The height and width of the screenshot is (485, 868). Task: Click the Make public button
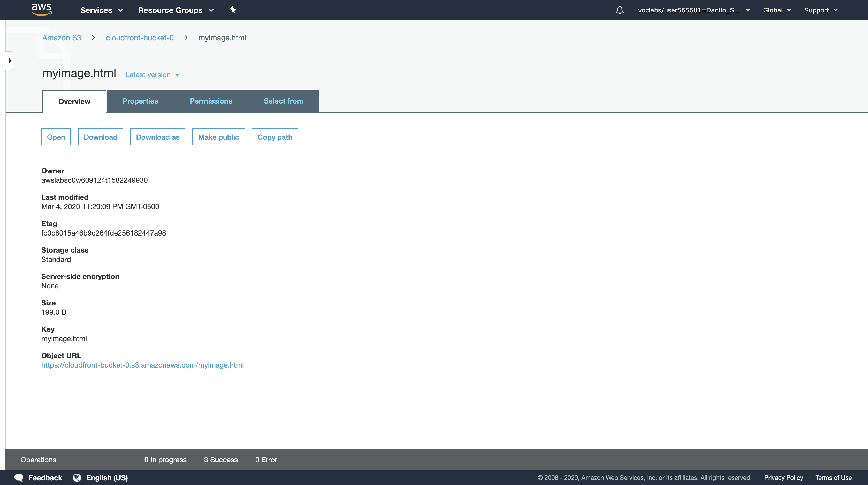(218, 137)
